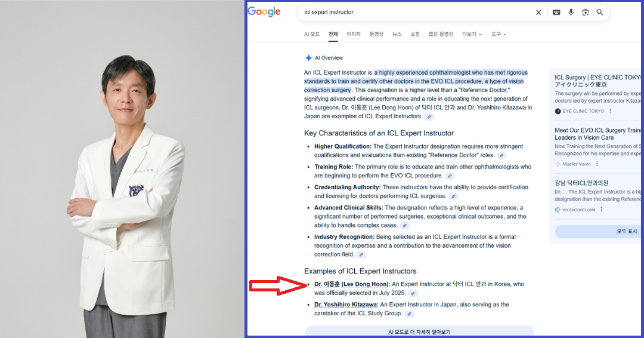Viewport: 644px width, 338px height.
Task: Open source link icon after 'Expert Instructors.'
Action: tap(429, 117)
